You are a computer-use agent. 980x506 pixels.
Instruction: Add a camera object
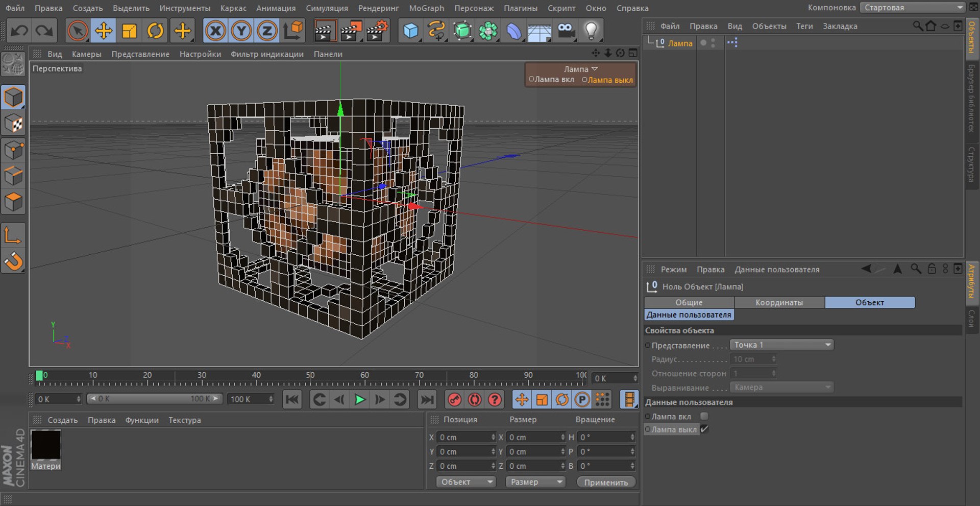click(x=566, y=31)
